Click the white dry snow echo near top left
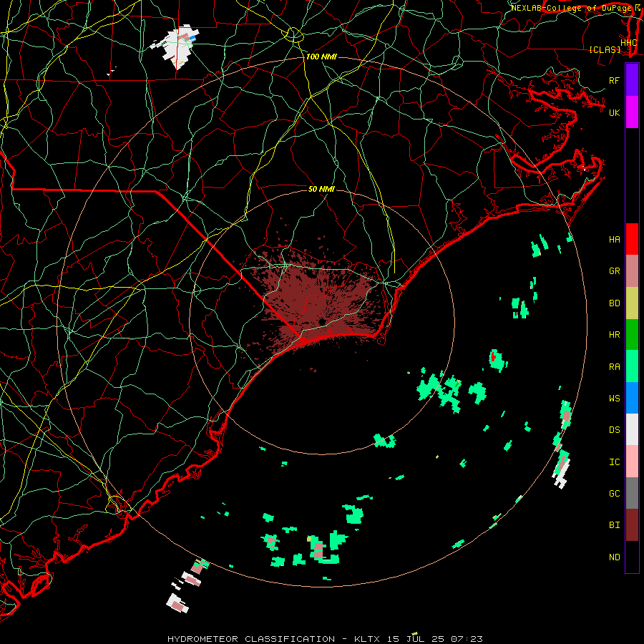This screenshot has height=644, width=644. [176, 45]
